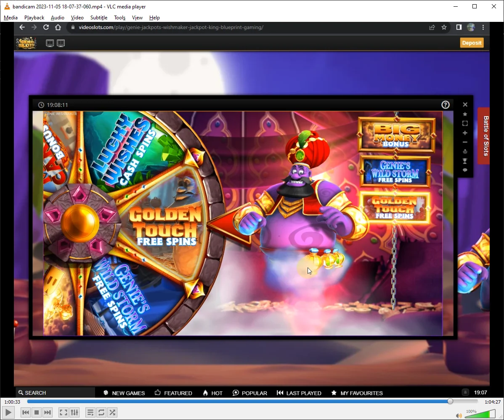The height and width of the screenshot is (420, 504).
Task: Click the golden wheel center hub
Action: click(x=80, y=223)
